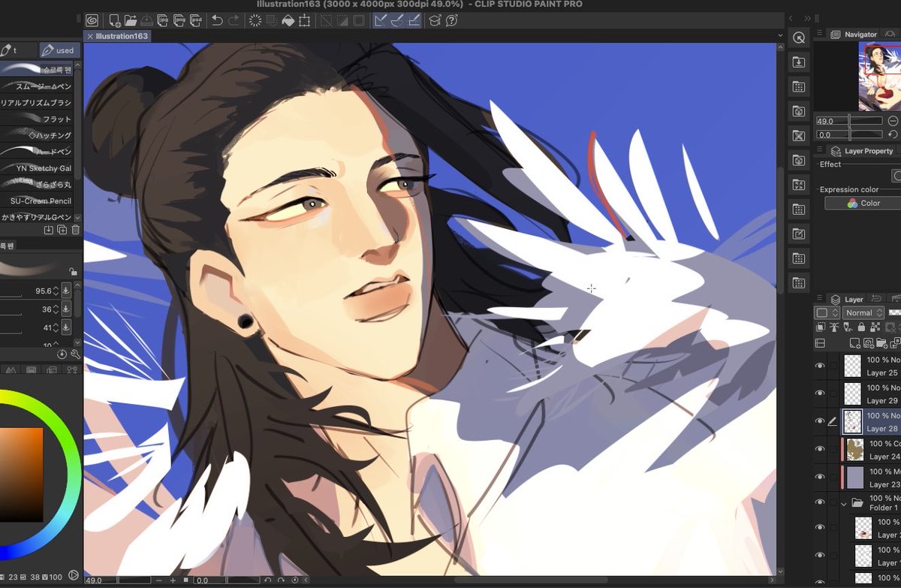
Task: Delete the sub tool with trash icon
Action: pyautogui.click(x=75, y=230)
